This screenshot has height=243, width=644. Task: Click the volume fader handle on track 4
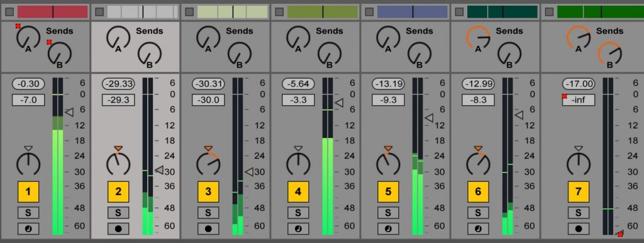(339, 103)
